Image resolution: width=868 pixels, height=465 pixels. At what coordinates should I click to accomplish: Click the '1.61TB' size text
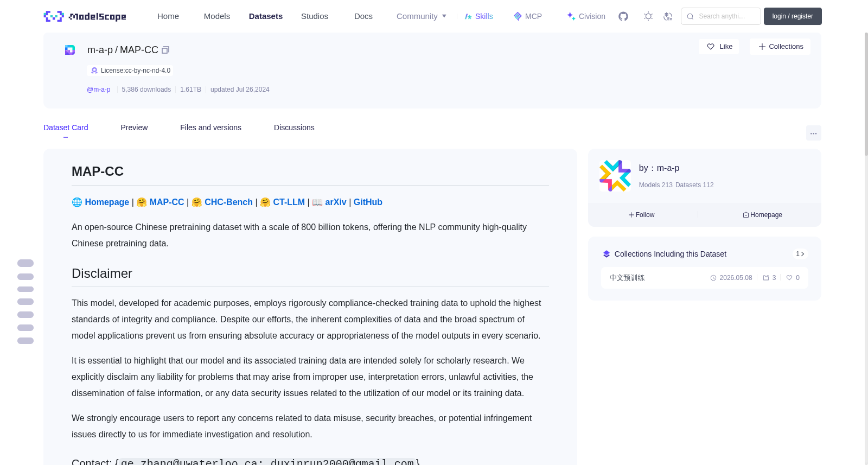point(190,90)
